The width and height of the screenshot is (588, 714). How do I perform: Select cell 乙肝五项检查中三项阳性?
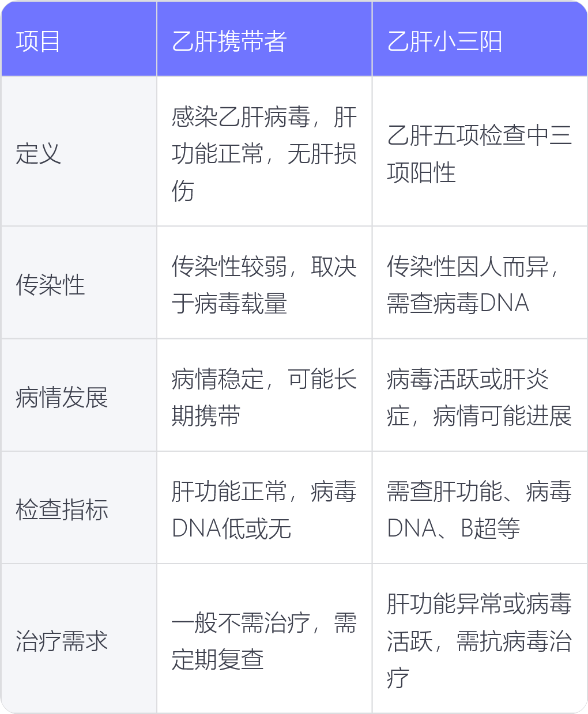pos(480,152)
